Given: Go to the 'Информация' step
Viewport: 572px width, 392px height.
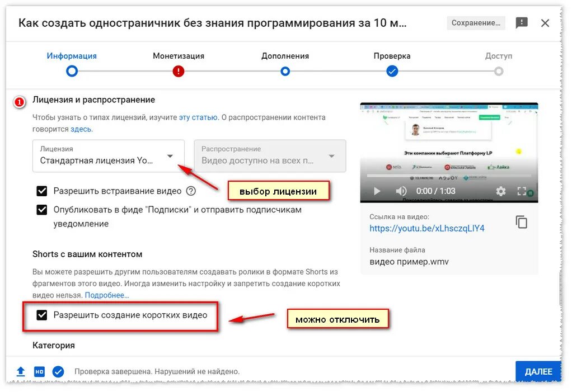Looking at the screenshot, I should pos(72,64).
